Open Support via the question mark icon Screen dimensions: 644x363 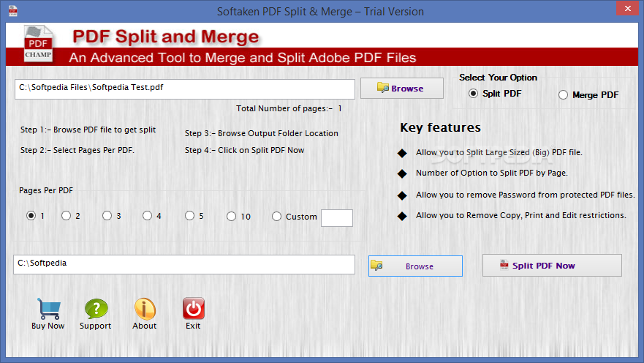96,309
